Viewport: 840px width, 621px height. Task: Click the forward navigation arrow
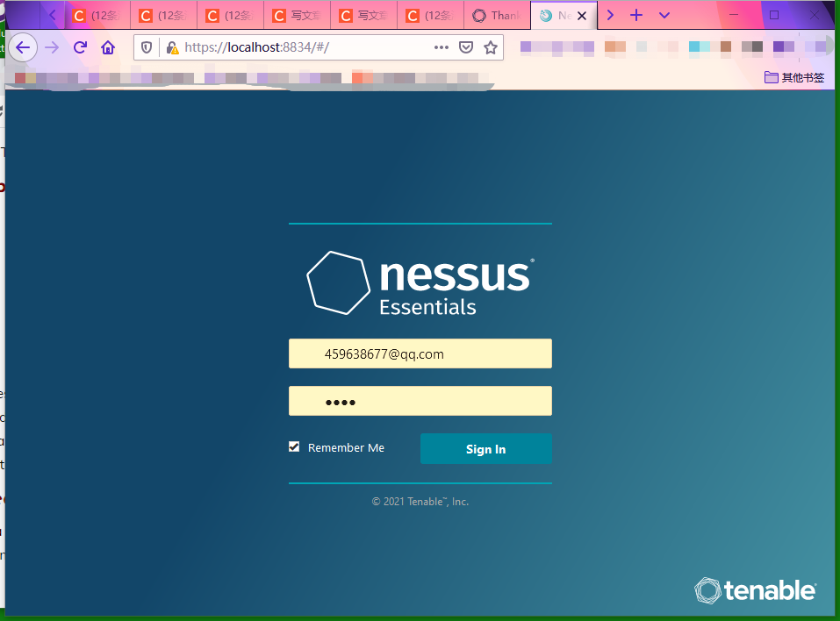pos(53,47)
